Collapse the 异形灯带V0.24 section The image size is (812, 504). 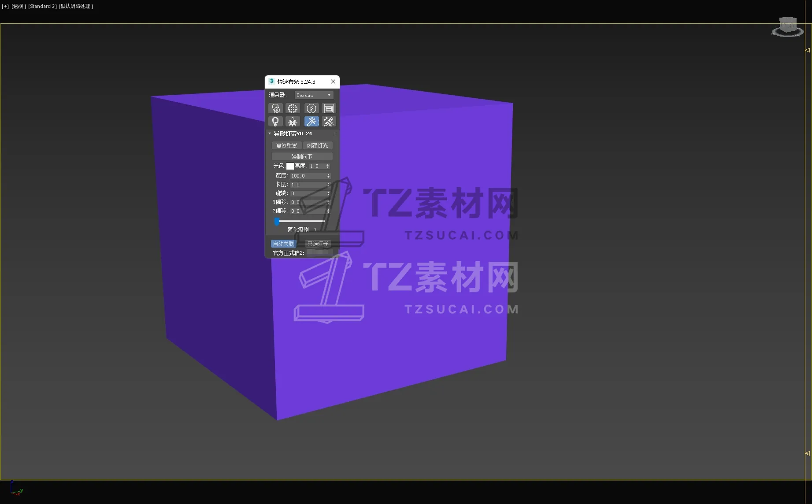(270, 133)
